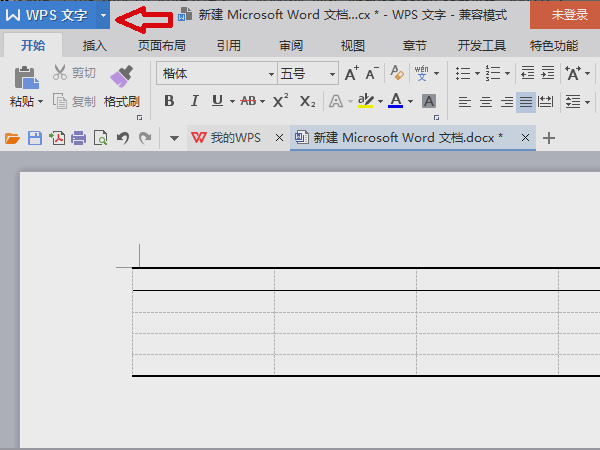Center align text
The image size is (600, 450).
(486, 102)
